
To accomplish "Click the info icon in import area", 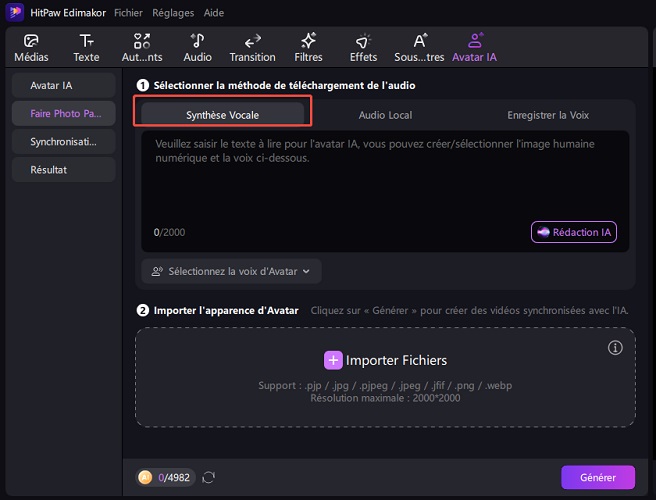I will [x=615, y=348].
